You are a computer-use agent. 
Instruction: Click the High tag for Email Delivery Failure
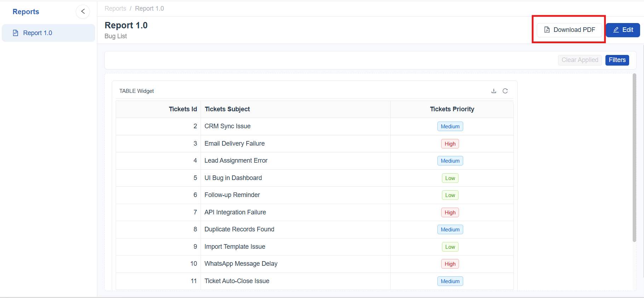point(450,144)
